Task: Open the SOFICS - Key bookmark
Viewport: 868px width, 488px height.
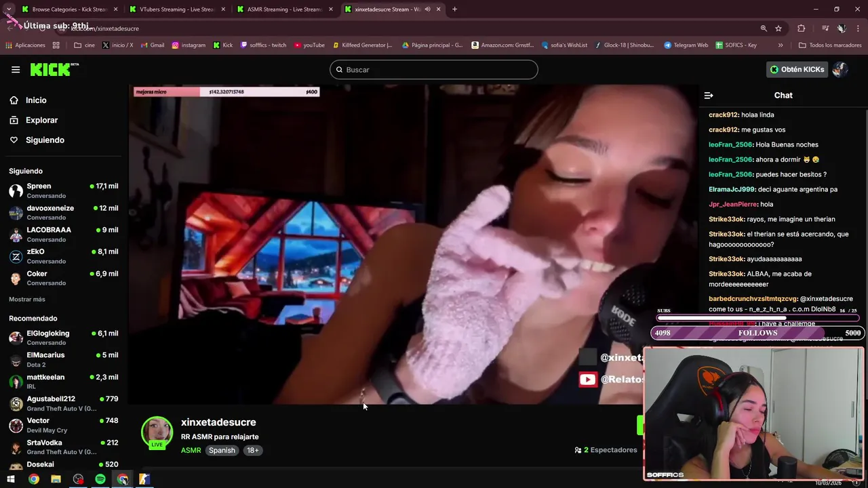Action: [736, 45]
